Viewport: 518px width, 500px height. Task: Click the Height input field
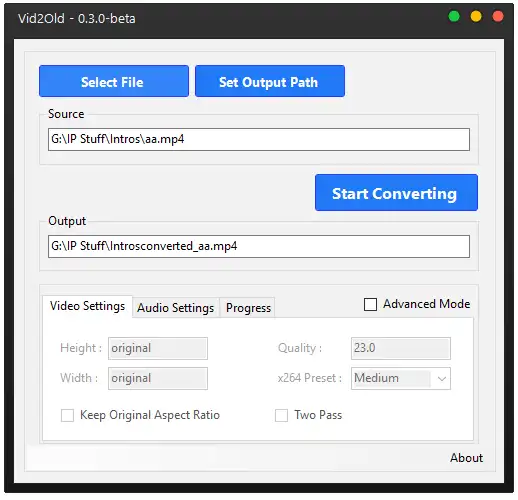click(x=158, y=348)
